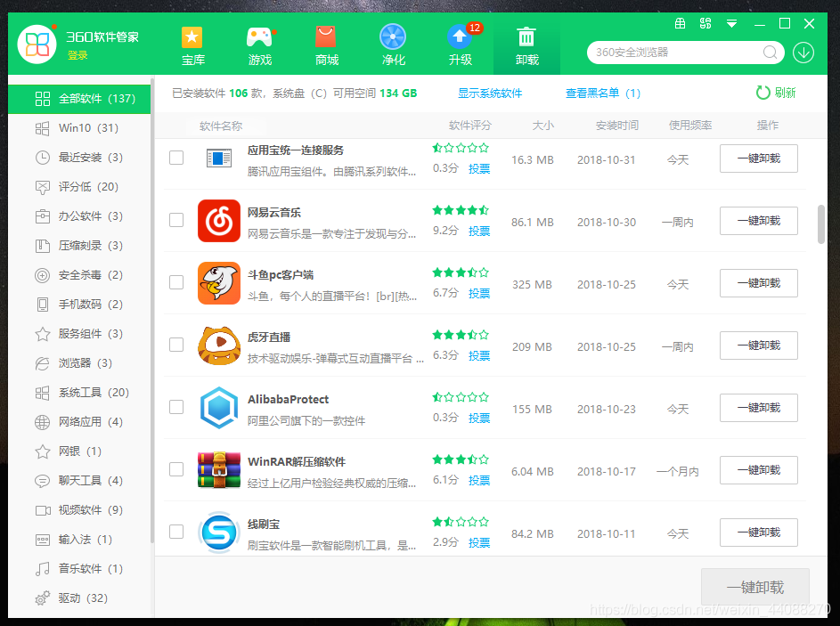840x626 pixels.
Task: Select the WinRAR解压缩软件 checkbox
Action: click(x=176, y=469)
